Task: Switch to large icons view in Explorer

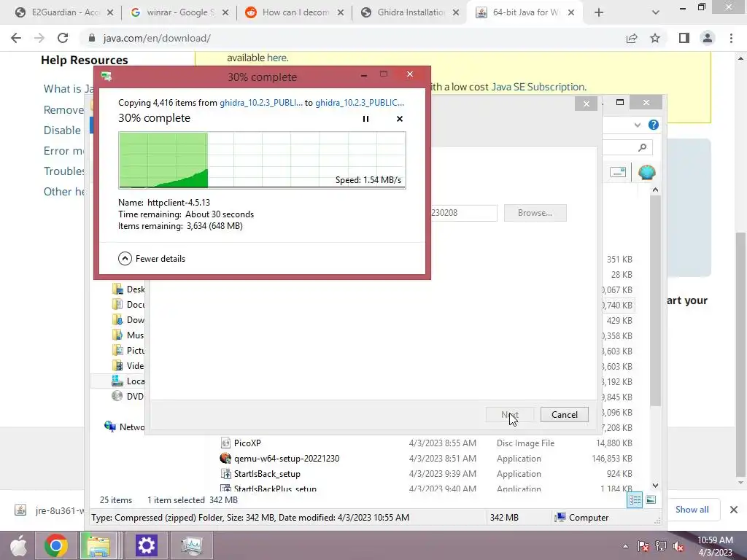Action: pyautogui.click(x=651, y=500)
